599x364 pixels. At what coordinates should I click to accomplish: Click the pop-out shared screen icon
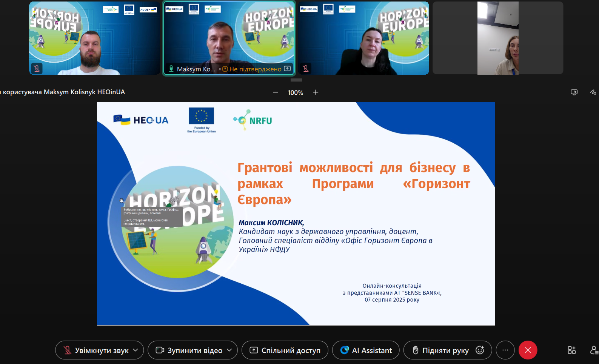574,92
